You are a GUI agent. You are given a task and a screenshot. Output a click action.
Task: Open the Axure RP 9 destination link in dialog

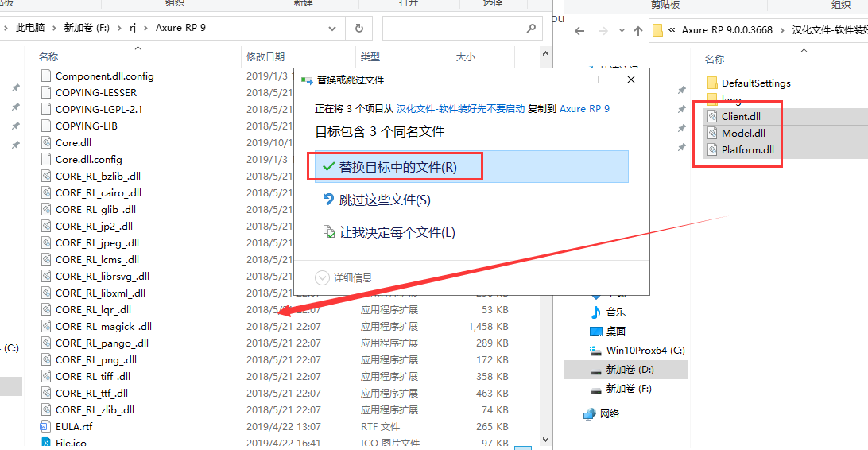(584, 108)
